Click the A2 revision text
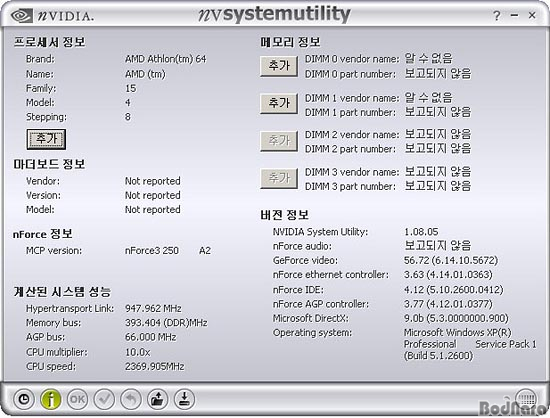 point(205,251)
